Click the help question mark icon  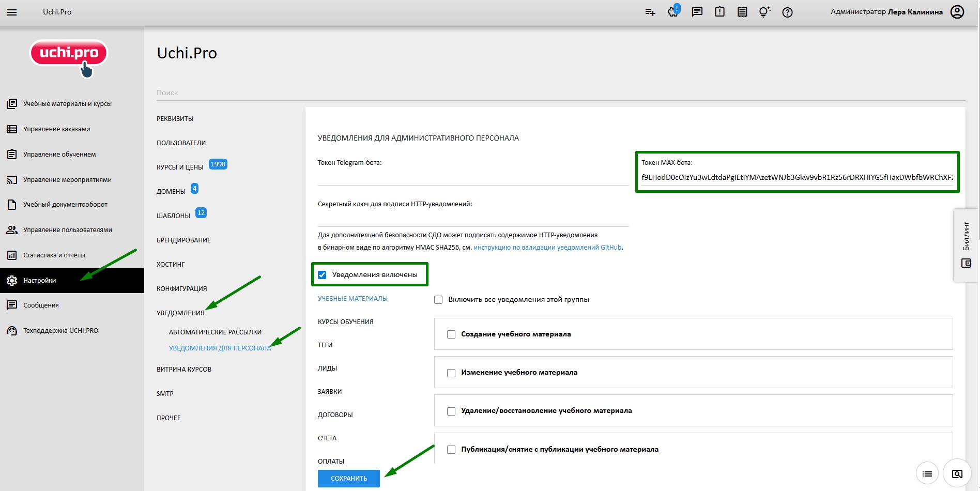(x=787, y=12)
